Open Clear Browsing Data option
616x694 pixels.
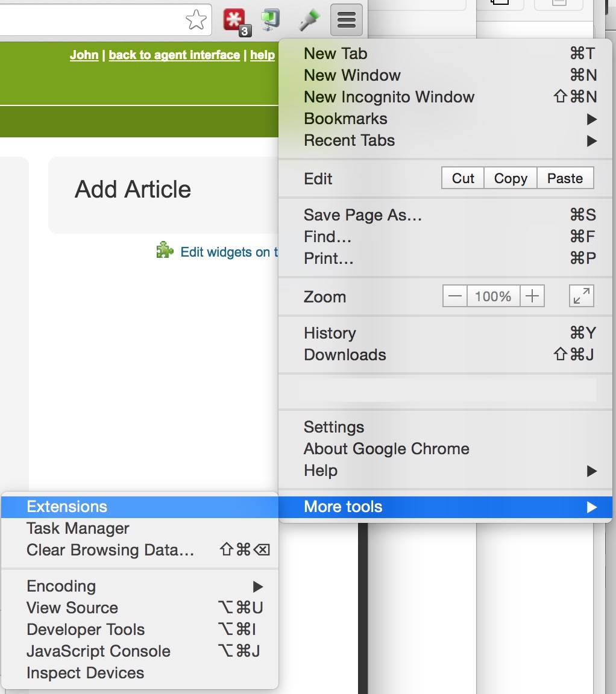110,550
